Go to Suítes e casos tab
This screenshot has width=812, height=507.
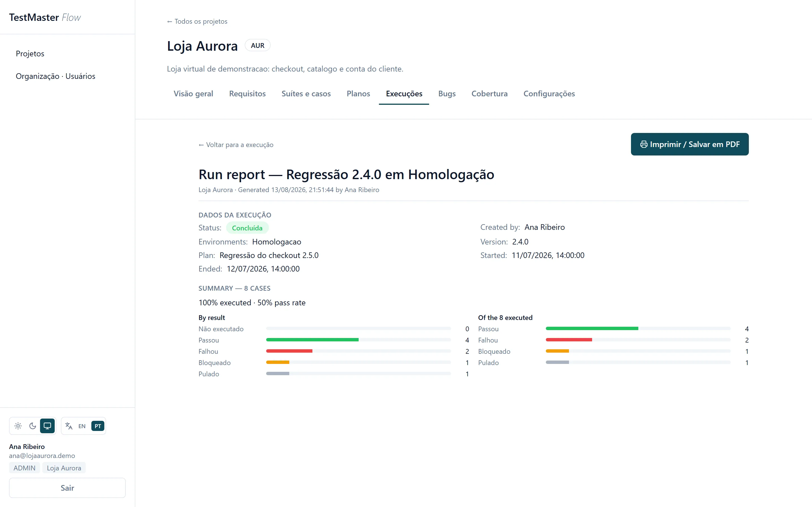pos(306,94)
